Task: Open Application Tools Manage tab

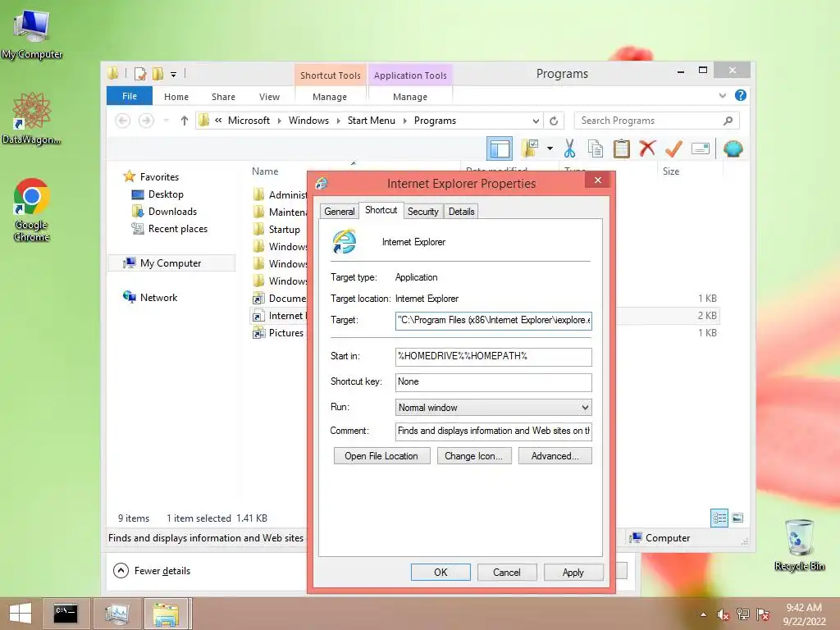Action: [x=410, y=97]
